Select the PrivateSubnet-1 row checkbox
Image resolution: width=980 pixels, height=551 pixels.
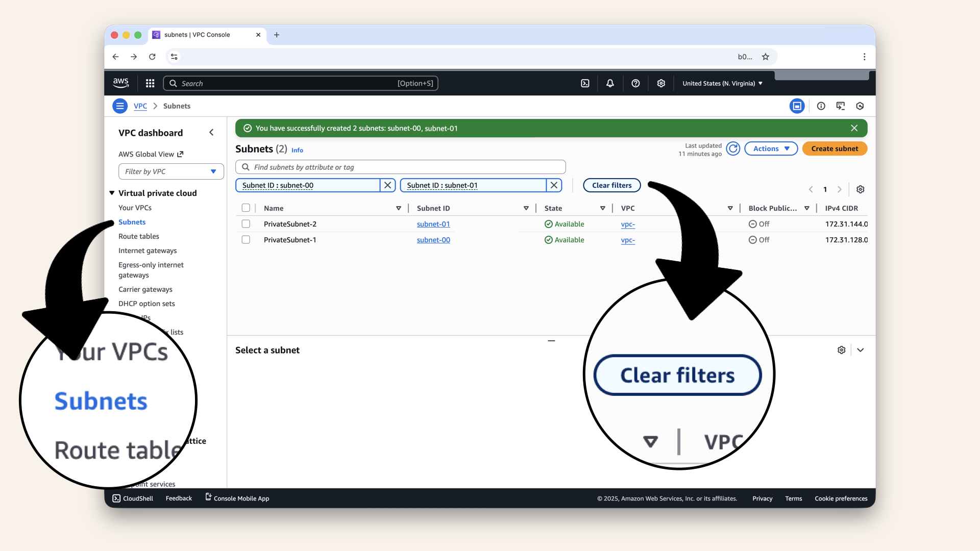pos(246,240)
